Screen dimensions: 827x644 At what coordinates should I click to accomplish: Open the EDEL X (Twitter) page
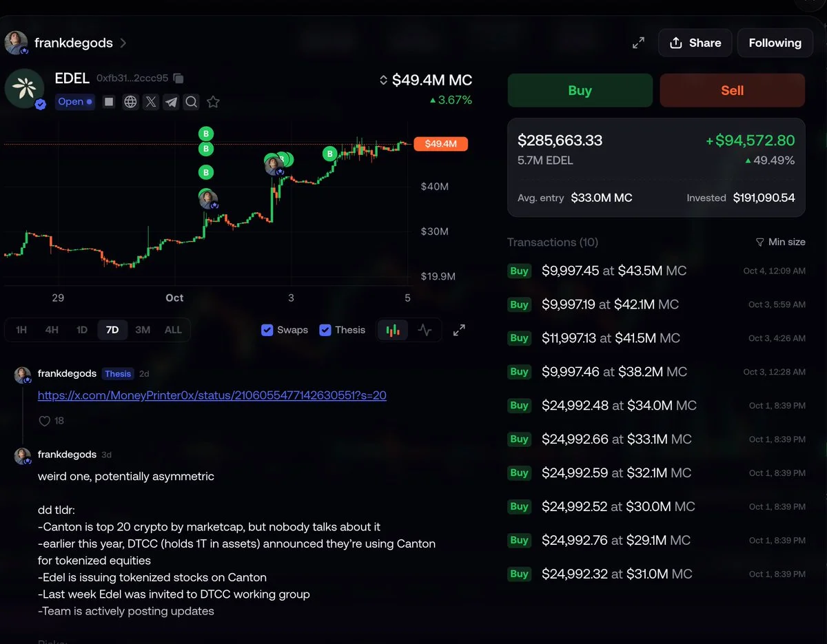pyautogui.click(x=151, y=102)
